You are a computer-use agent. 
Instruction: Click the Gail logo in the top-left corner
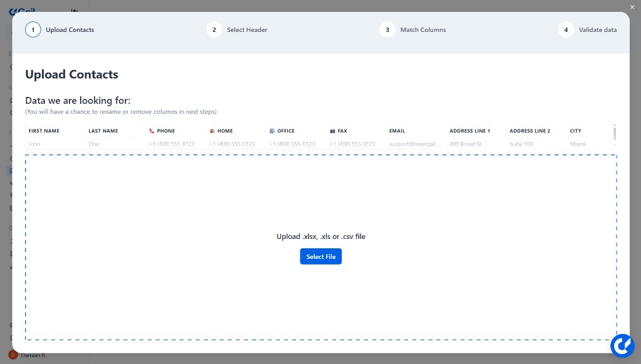(22, 11)
